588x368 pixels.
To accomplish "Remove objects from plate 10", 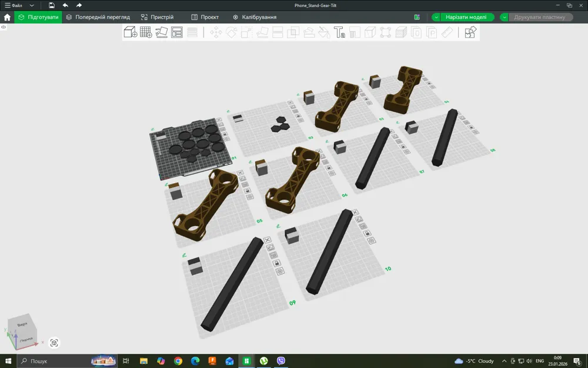I will [x=355, y=213].
